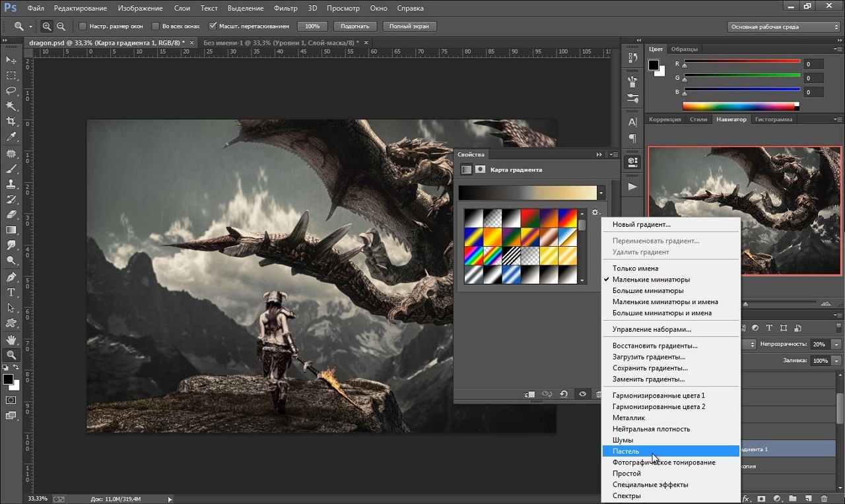
Task: Open the Color panel flyout menu
Action: pos(838,49)
